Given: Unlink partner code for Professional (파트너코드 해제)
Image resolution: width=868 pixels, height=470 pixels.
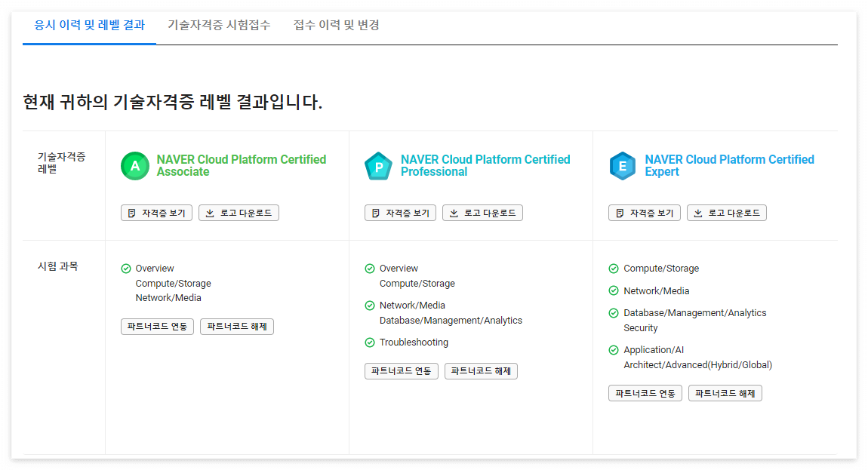Looking at the screenshot, I should coord(481,371).
